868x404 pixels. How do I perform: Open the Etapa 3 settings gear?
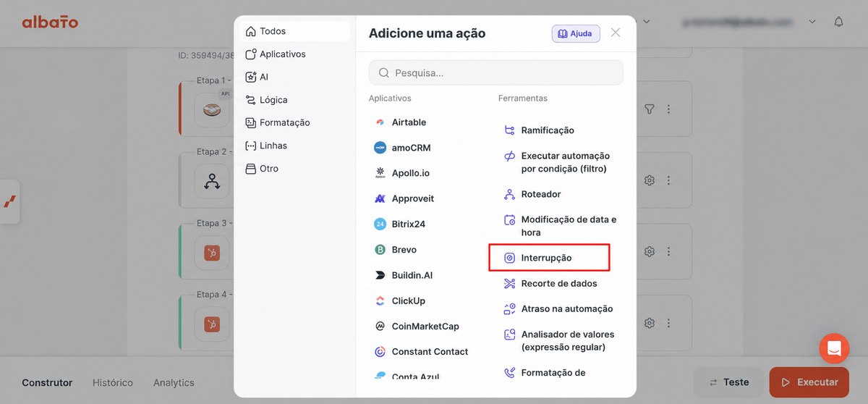650,252
